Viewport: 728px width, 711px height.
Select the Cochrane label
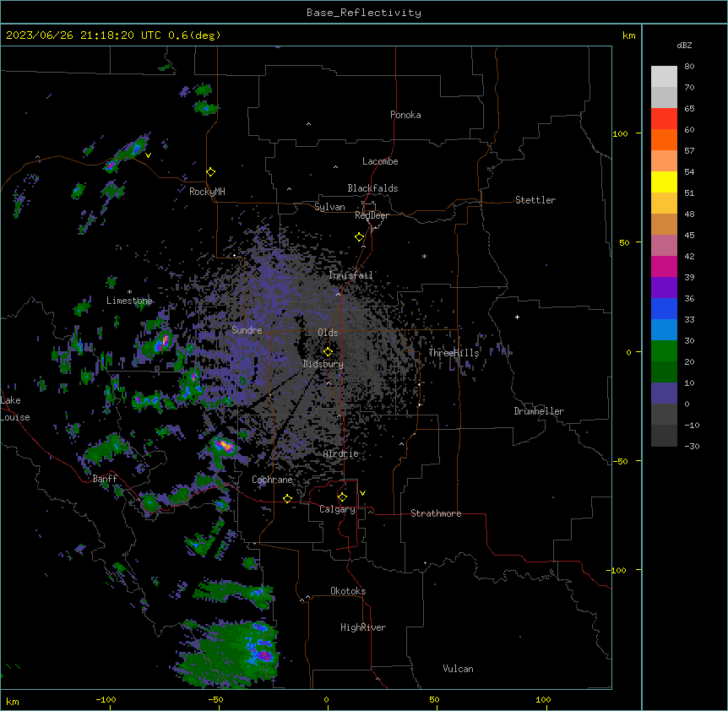point(272,480)
